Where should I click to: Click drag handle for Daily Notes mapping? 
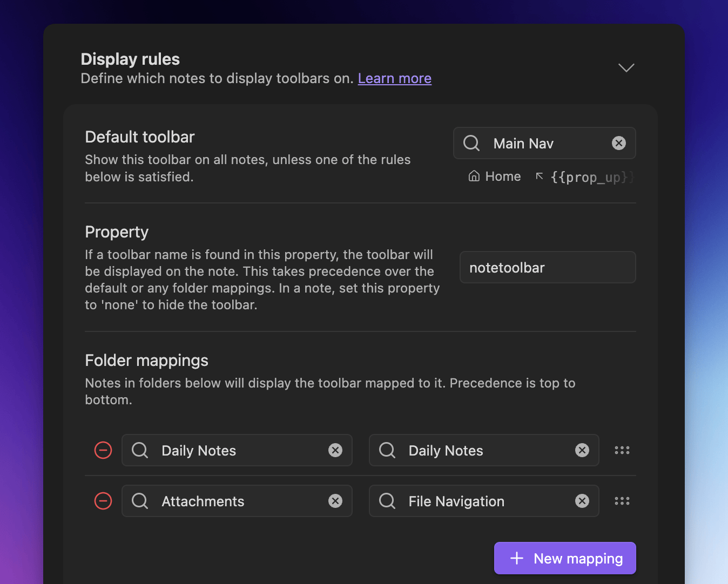(x=622, y=450)
